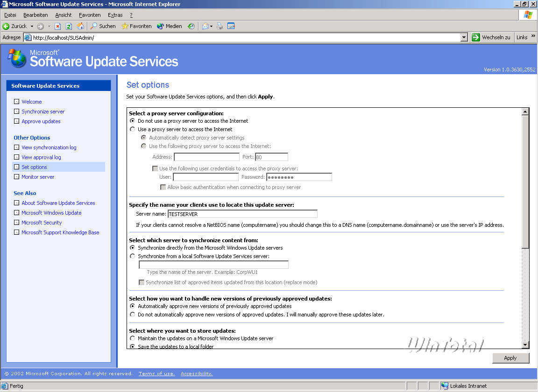
Task: Click the bullet icon beside Microsoft Security
Action: point(16,222)
